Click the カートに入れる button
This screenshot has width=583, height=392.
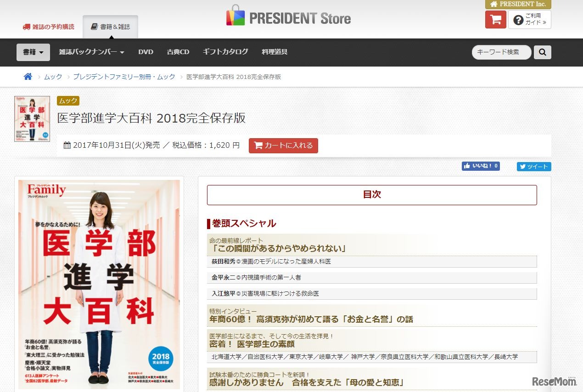(x=283, y=146)
